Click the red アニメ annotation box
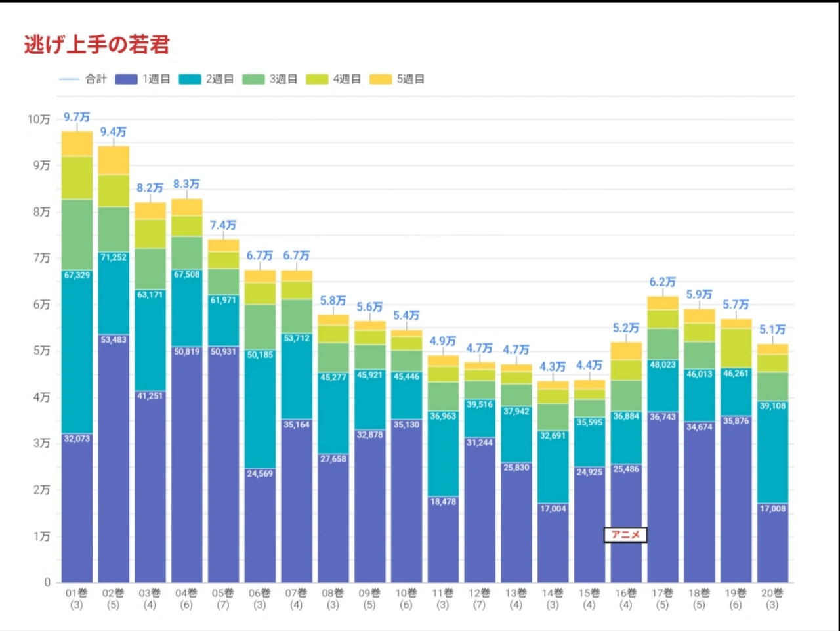This screenshot has height=631, width=840. [x=625, y=534]
